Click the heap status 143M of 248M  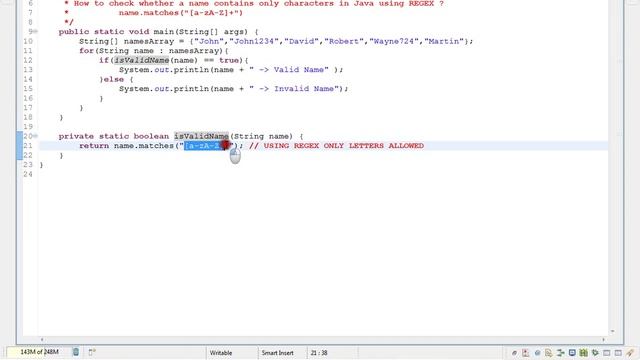(x=39, y=351)
